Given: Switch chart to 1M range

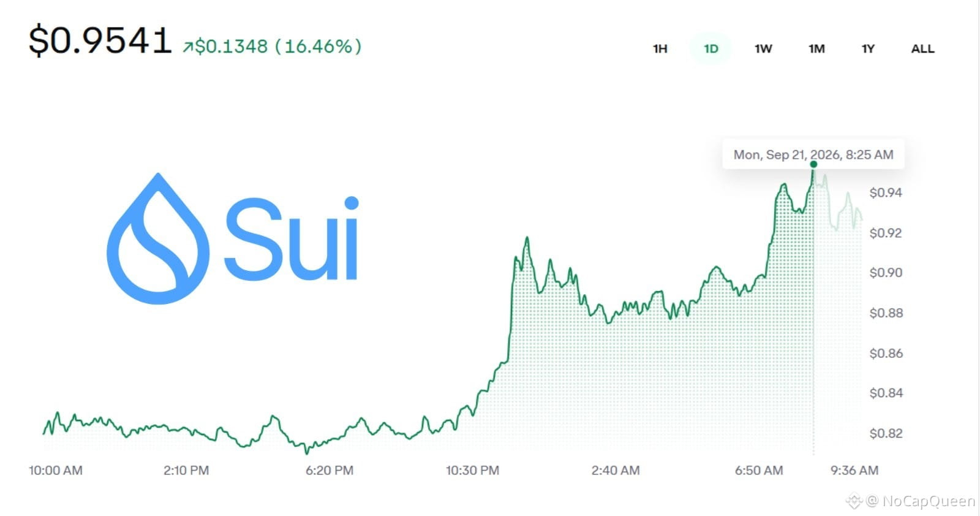Looking at the screenshot, I should click(x=816, y=49).
